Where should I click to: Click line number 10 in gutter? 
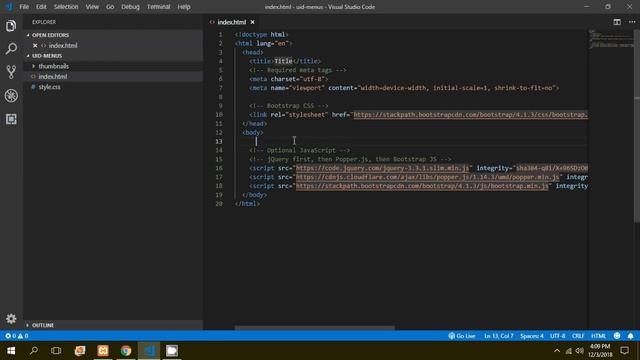[219, 115]
